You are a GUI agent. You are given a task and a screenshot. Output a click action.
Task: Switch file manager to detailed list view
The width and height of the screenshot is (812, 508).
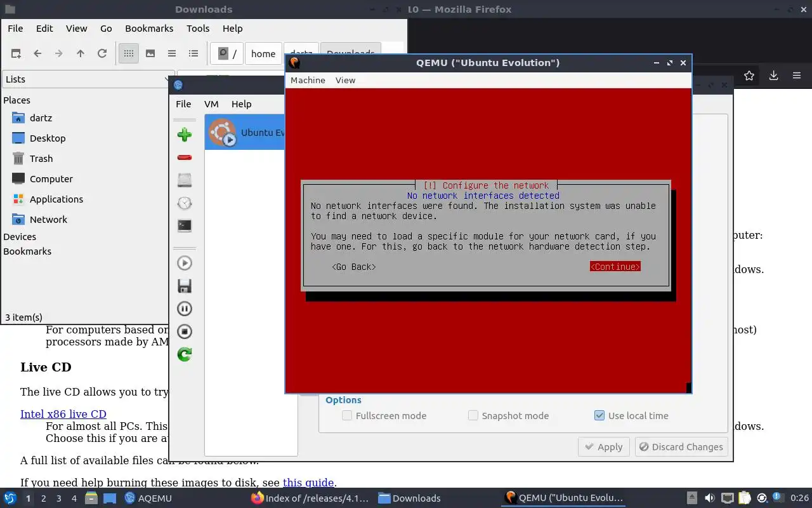point(193,53)
